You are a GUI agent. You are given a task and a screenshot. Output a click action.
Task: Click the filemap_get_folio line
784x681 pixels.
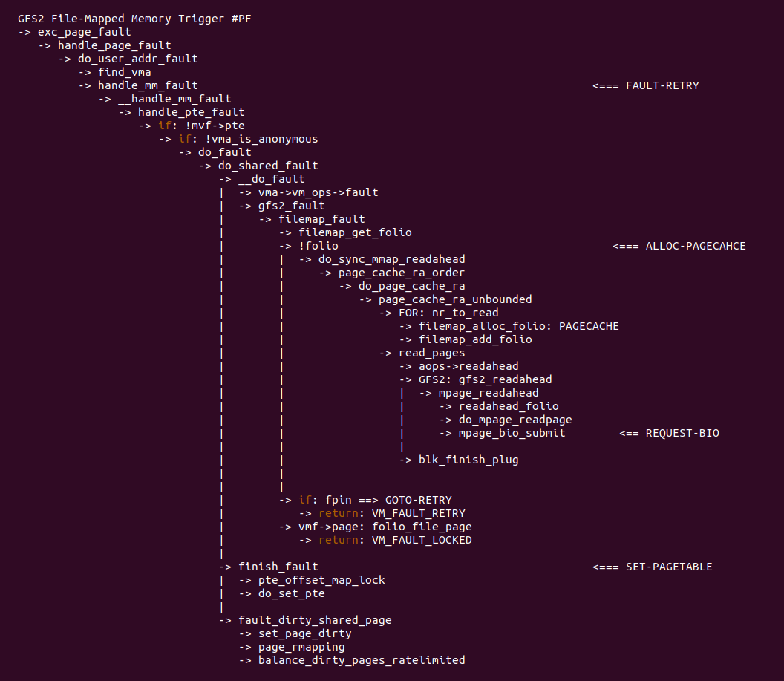point(355,232)
